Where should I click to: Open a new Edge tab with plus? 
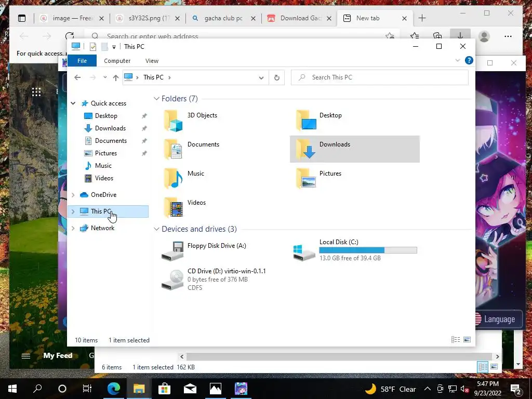coord(422,18)
